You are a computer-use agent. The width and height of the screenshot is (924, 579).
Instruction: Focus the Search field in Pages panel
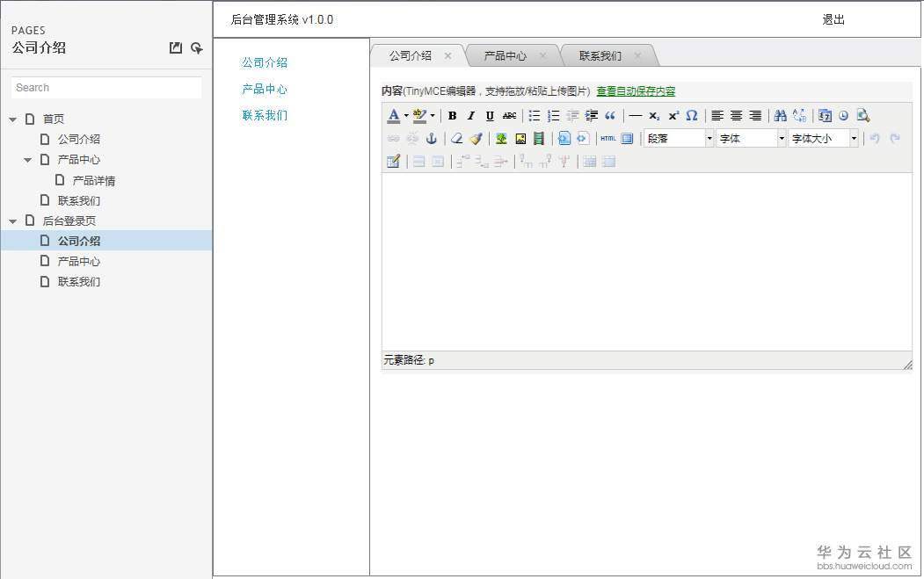106,88
